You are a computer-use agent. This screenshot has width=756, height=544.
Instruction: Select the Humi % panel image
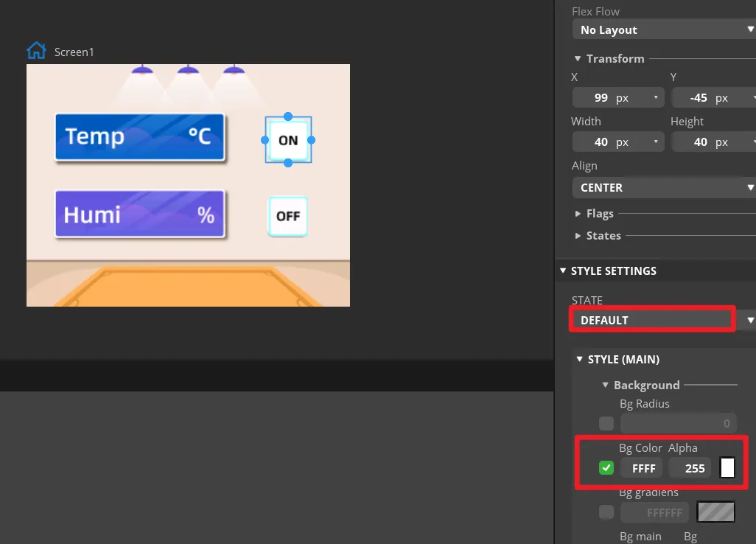(139, 215)
